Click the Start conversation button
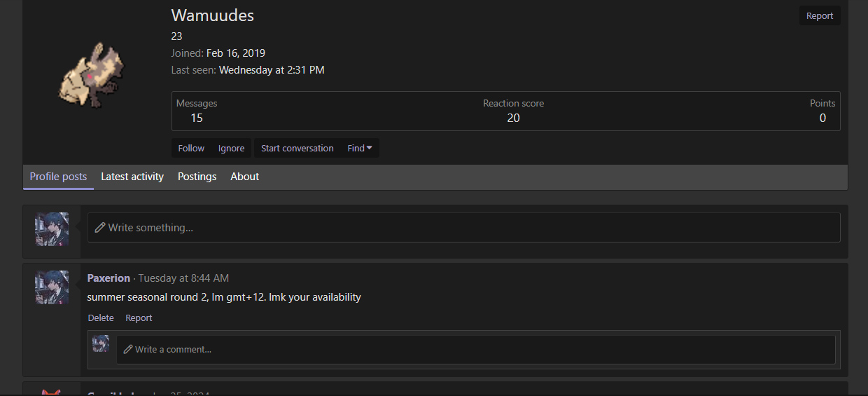This screenshot has width=868, height=396. [x=297, y=148]
